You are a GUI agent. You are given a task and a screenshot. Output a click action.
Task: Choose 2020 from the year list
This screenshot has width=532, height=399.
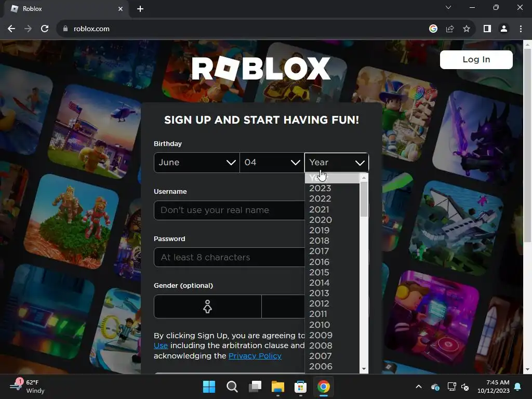pyautogui.click(x=332, y=220)
